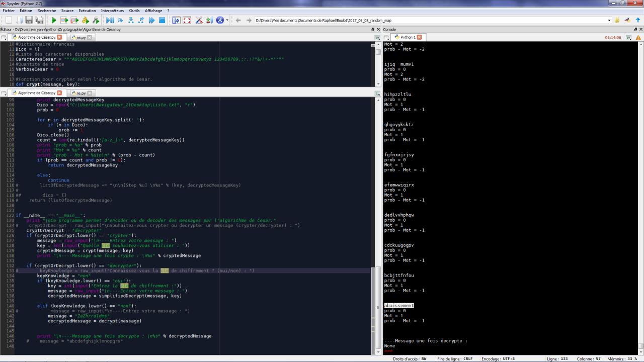Open the Exécution menu
644x362 pixels.
pos(87,11)
